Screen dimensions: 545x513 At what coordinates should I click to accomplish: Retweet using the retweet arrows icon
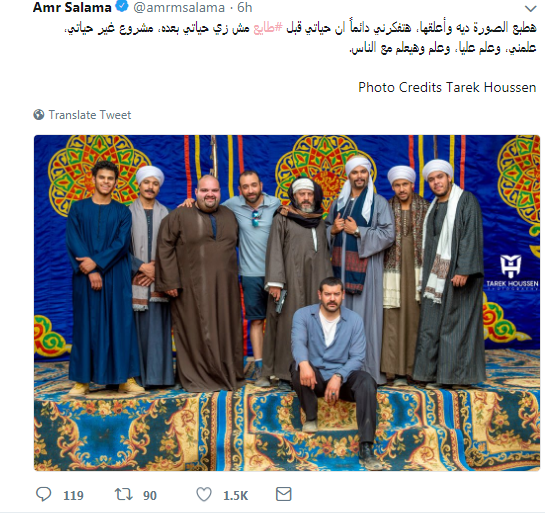pos(124,494)
